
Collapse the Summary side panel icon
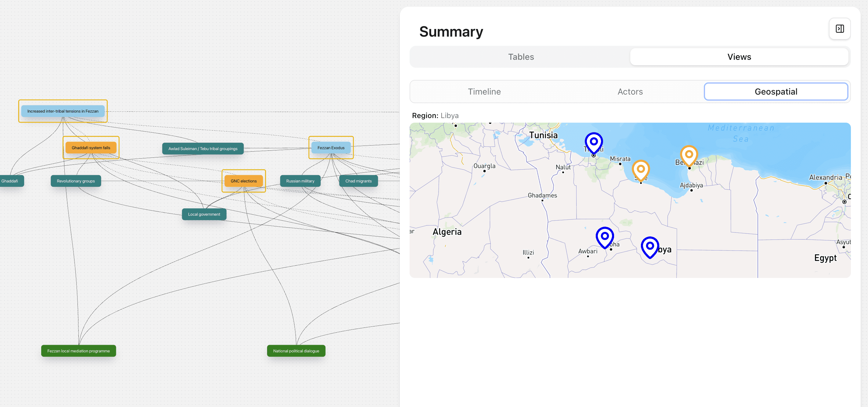(839, 29)
